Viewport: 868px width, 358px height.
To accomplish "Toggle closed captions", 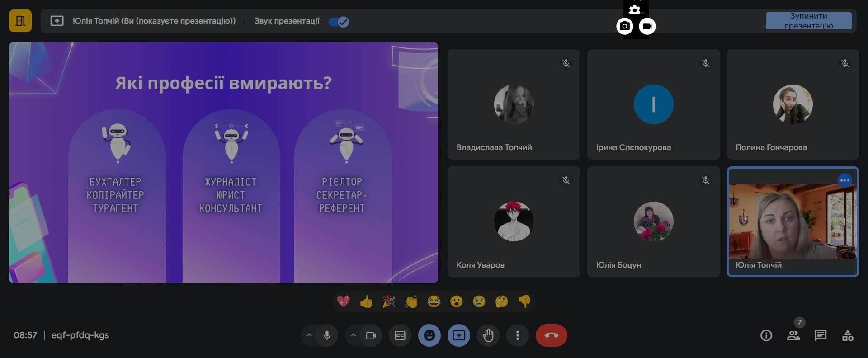I will tap(400, 335).
